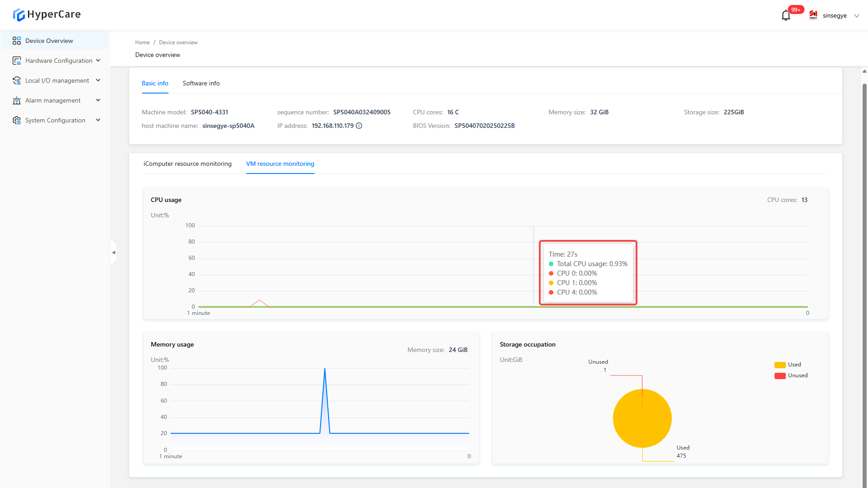Toggle the Unused legend in storage chart
868x488 pixels.
coord(780,375)
